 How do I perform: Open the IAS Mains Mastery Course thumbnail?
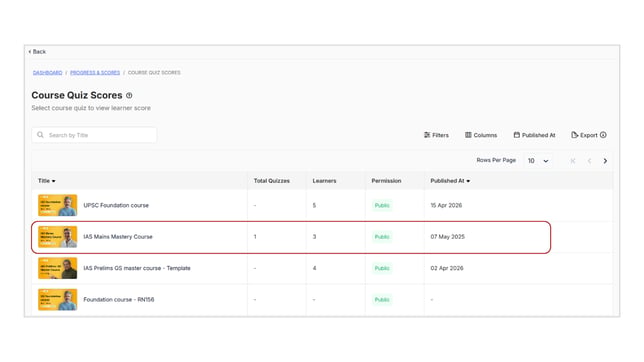pyautogui.click(x=58, y=237)
